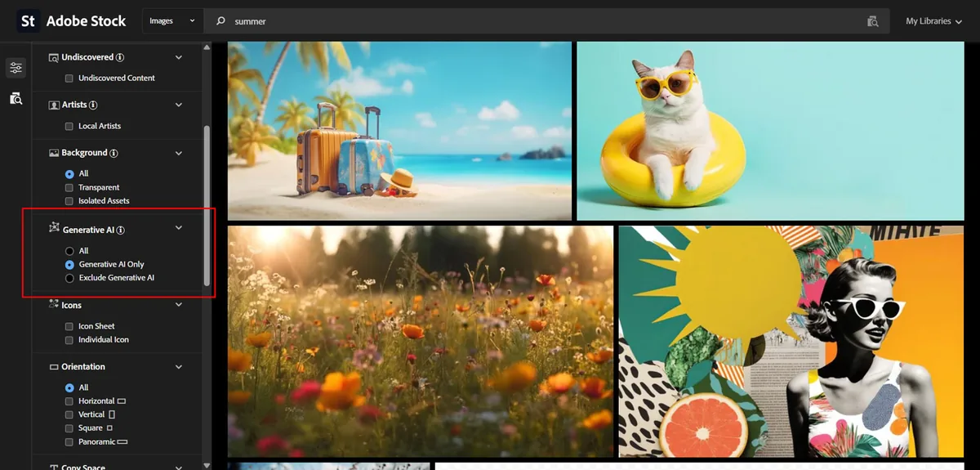Click the filter panel vertical scrollbar
The height and width of the screenshot is (470, 980).
207,204
